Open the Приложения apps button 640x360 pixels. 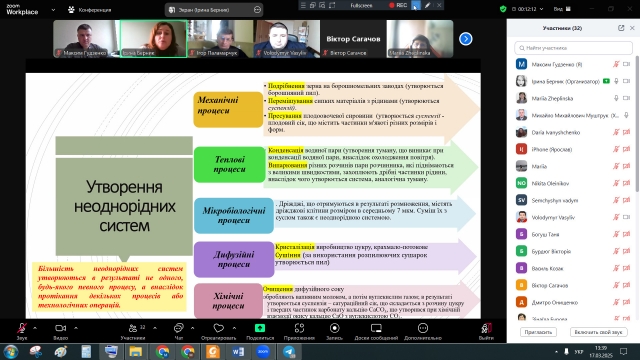(299, 331)
